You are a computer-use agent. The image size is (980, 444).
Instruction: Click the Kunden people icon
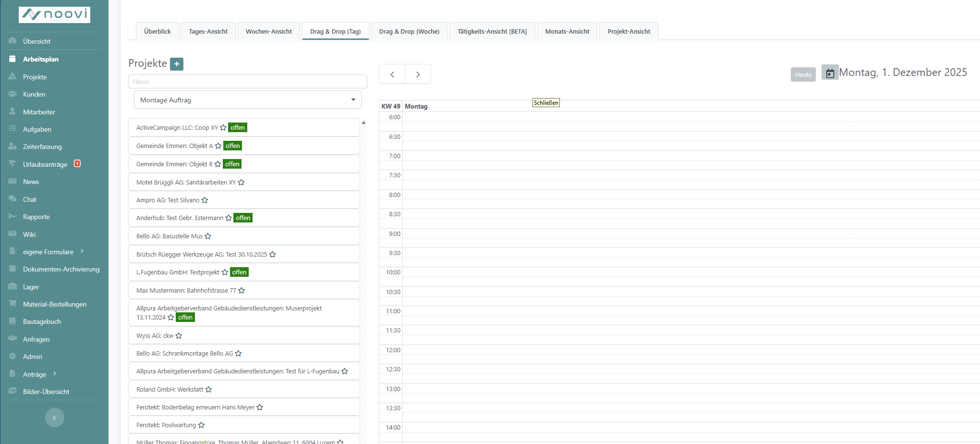pyautogui.click(x=12, y=94)
